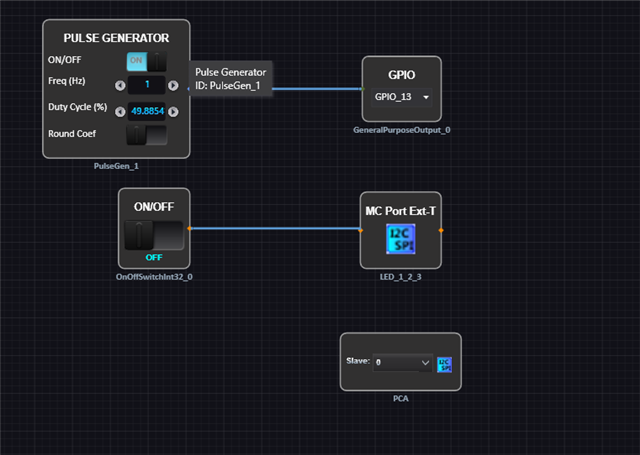Click the ON/OFF block output port
Viewport: 640px width, 455px height.
click(x=189, y=229)
